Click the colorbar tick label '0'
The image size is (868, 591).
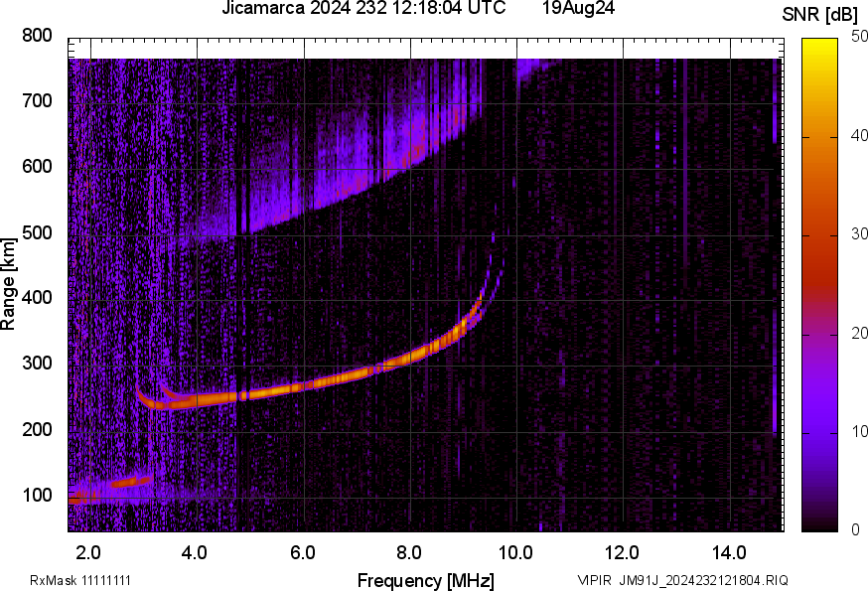pos(856,530)
